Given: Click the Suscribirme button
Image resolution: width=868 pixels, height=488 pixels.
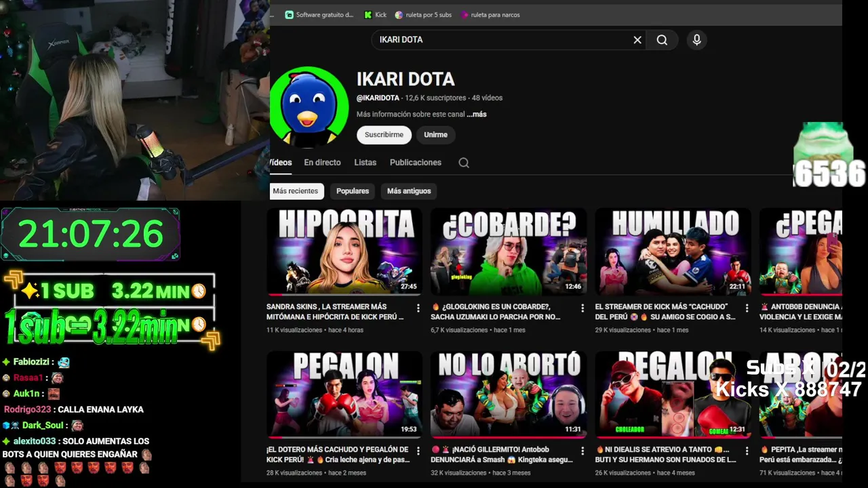Looking at the screenshot, I should click(384, 135).
